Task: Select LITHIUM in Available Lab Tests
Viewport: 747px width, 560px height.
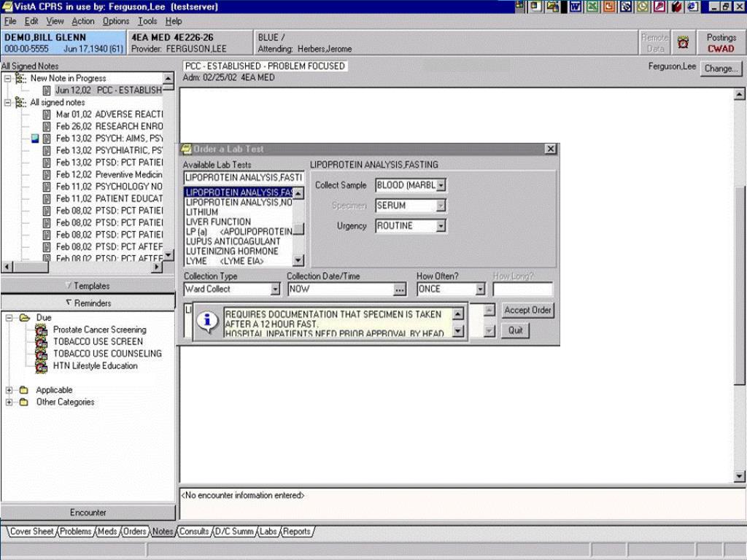Action: pyautogui.click(x=202, y=212)
